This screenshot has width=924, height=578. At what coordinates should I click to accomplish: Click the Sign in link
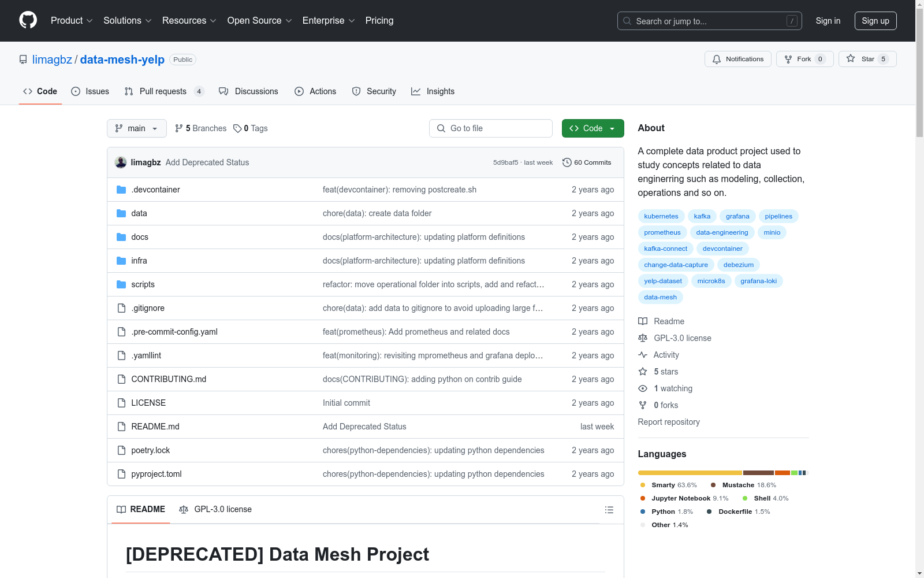pyautogui.click(x=828, y=21)
